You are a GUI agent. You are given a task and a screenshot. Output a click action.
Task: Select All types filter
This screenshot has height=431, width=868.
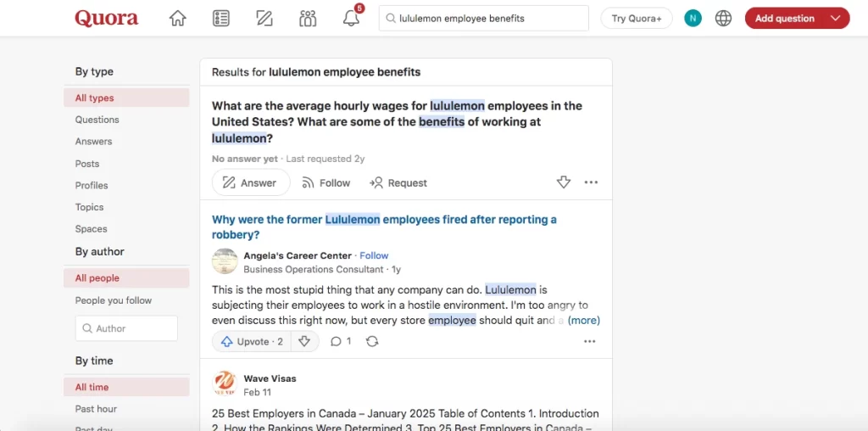click(x=126, y=98)
